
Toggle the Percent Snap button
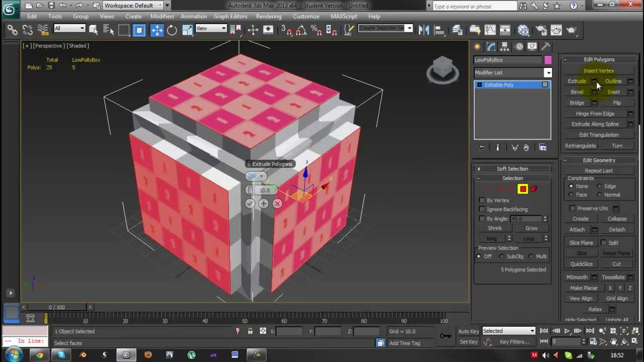pos(316,30)
